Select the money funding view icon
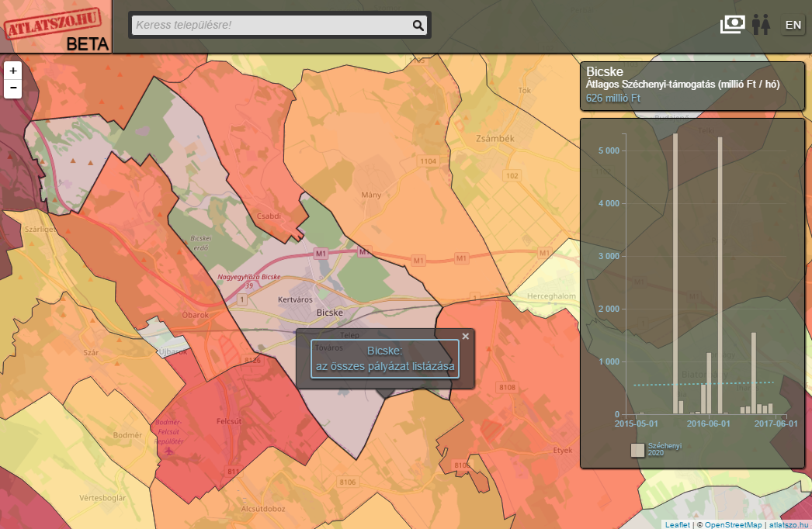This screenshot has width=812, height=529. [732, 25]
